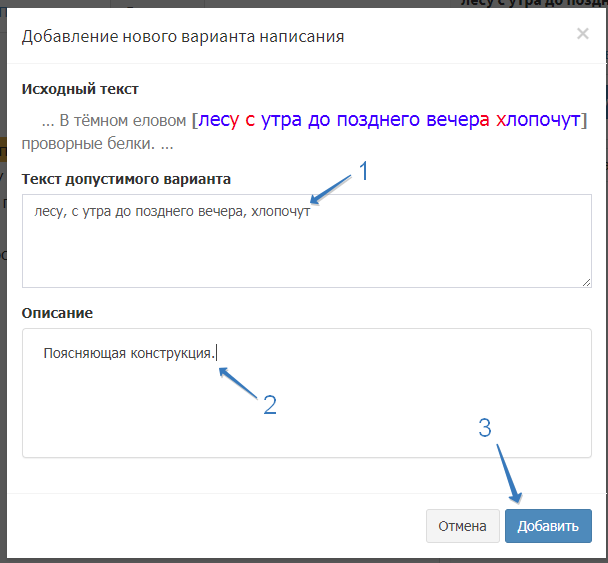Place cursor in «Поясняющая конструкция.» text
608x563 pixels.
point(128,353)
